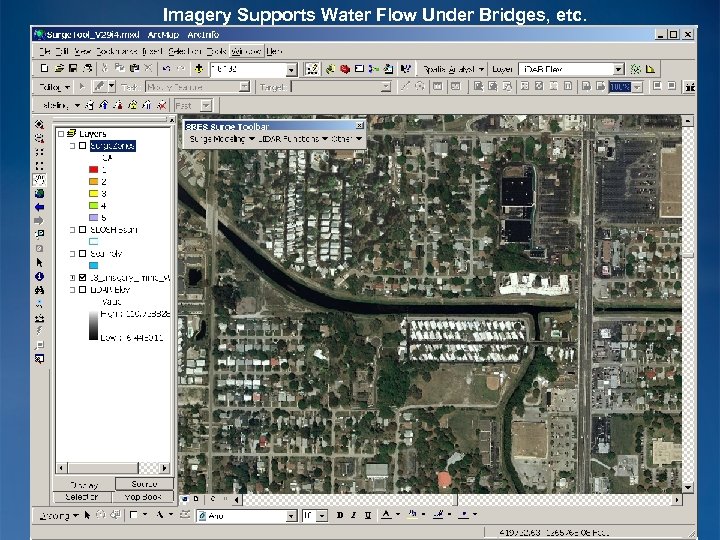Open the Editor dropdown menu
720x540 pixels.
[x=55, y=87]
